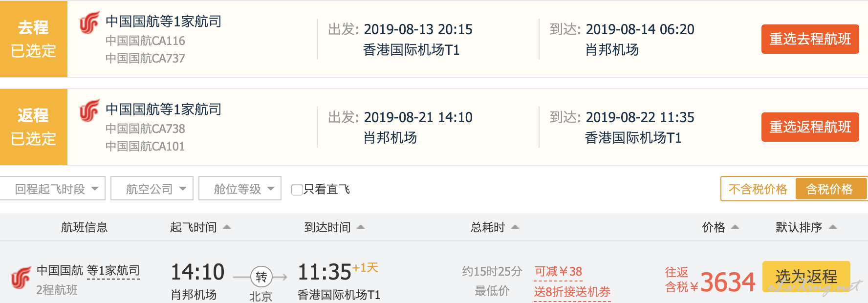Click the 航班信息 column header
Image resolution: width=868 pixels, height=303 pixels.
84,227
